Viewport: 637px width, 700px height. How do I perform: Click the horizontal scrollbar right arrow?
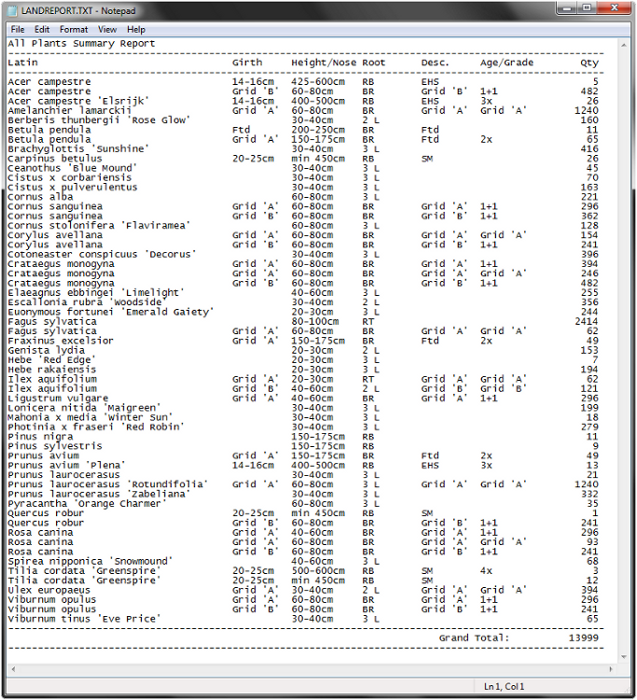tap(611, 669)
